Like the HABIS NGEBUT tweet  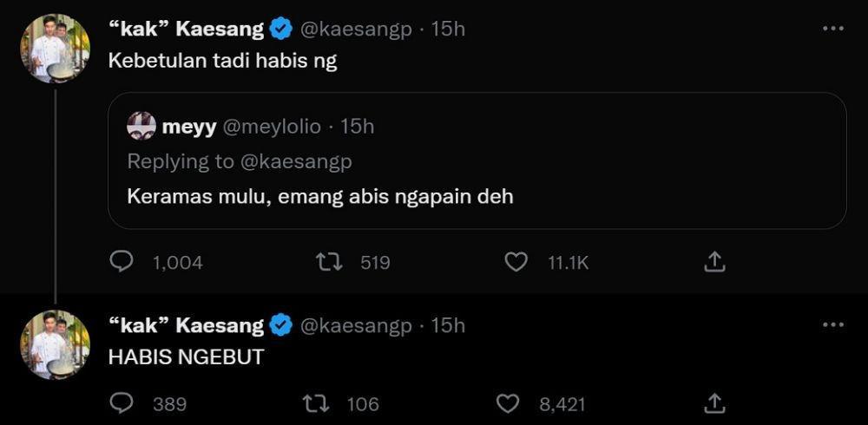click(507, 403)
